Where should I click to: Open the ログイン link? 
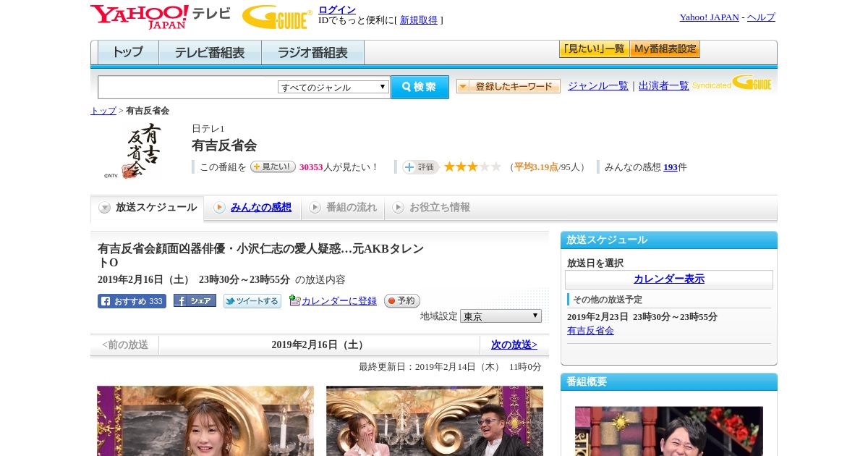[x=337, y=9]
